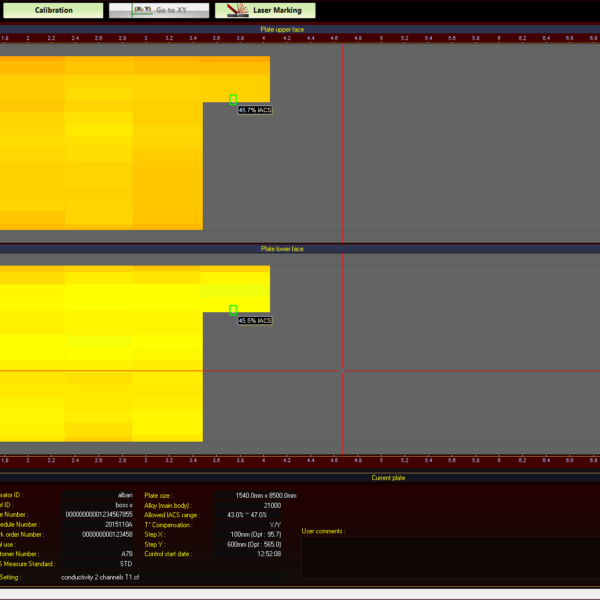Viewport: 600px width, 600px height.
Task: Click the 'Plate upper face' header
Action: [x=282, y=29]
